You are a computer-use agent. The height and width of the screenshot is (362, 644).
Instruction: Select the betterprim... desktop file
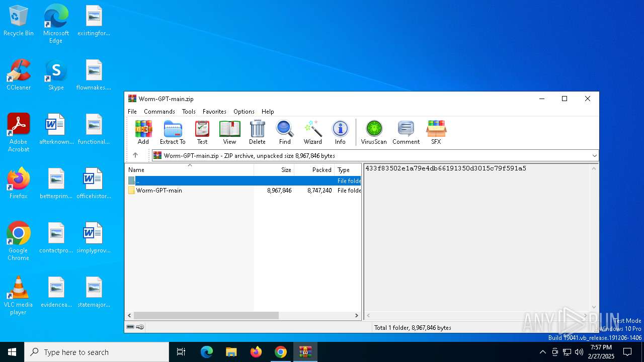pos(56,184)
